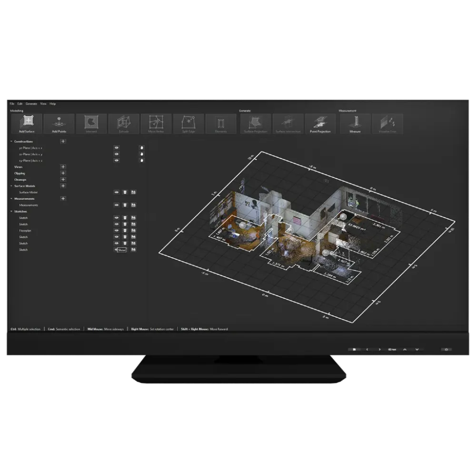Collapse the Measurements group arrow

tap(11, 198)
